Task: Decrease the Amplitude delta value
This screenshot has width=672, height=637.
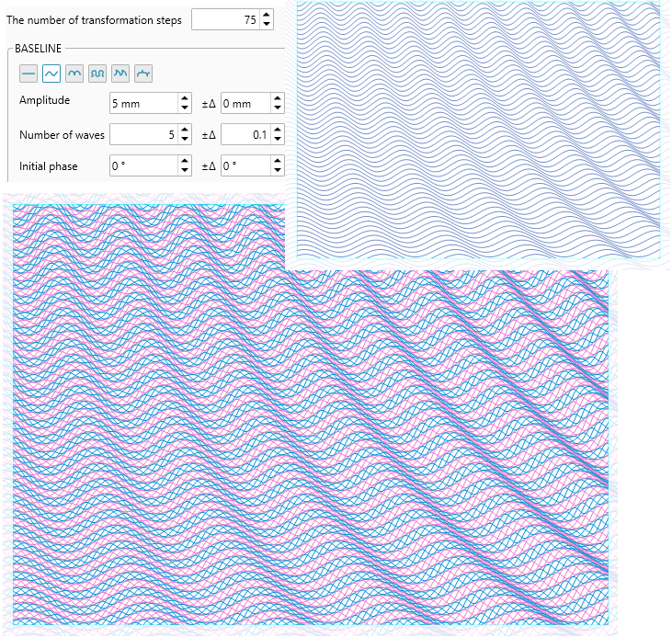Action: click(x=278, y=108)
